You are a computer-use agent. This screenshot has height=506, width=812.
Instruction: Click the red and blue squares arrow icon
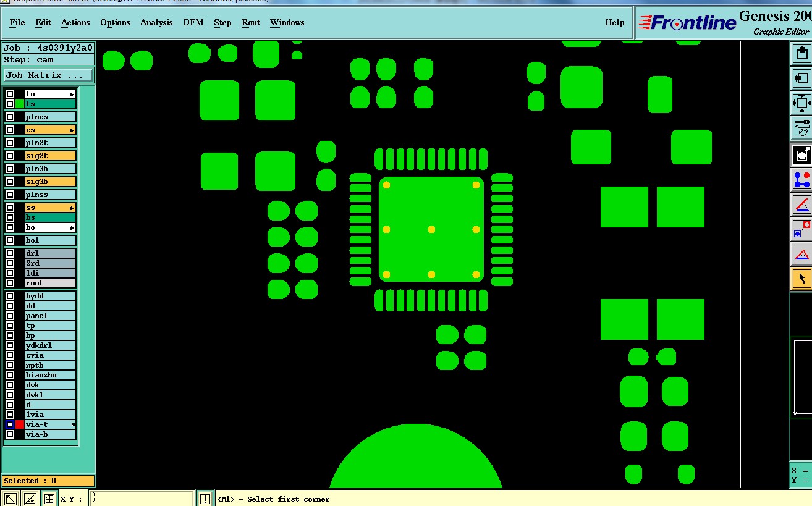[801, 229]
